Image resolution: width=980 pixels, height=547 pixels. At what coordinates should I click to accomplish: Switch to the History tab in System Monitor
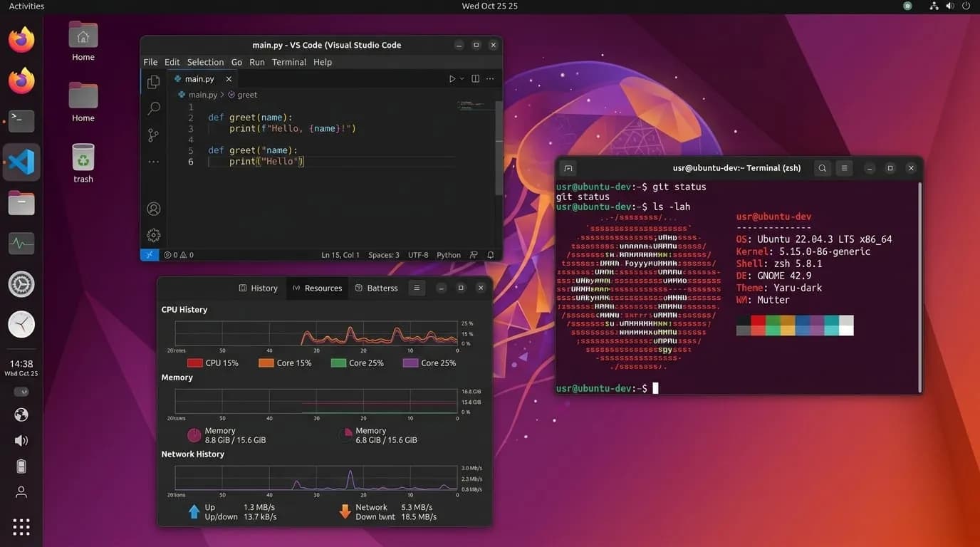[x=258, y=288]
